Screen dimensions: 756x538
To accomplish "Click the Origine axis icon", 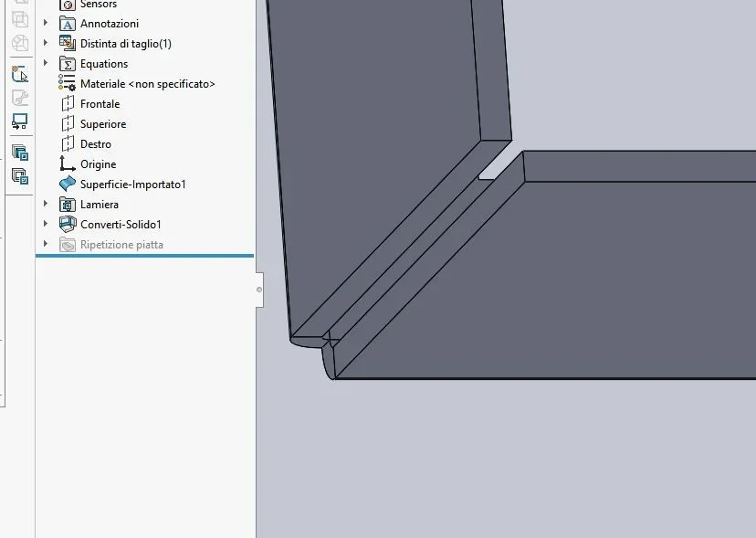I will click(x=68, y=164).
